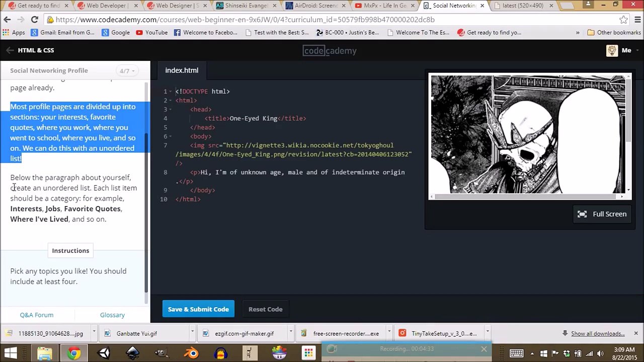Click Reset Code
Image resolution: width=644 pixels, height=362 pixels.
[x=265, y=309]
